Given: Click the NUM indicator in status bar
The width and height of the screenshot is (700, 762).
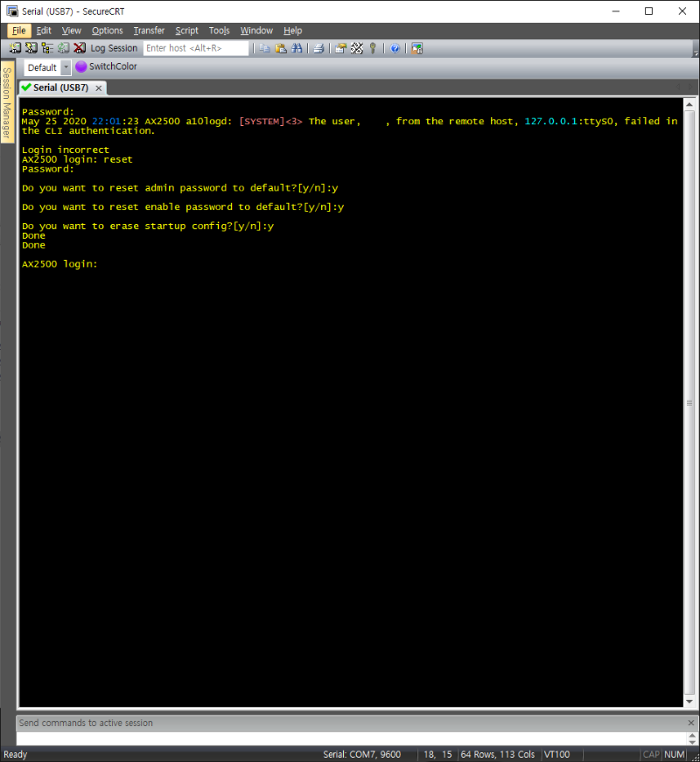Looking at the screenshot, I should 675,754.
